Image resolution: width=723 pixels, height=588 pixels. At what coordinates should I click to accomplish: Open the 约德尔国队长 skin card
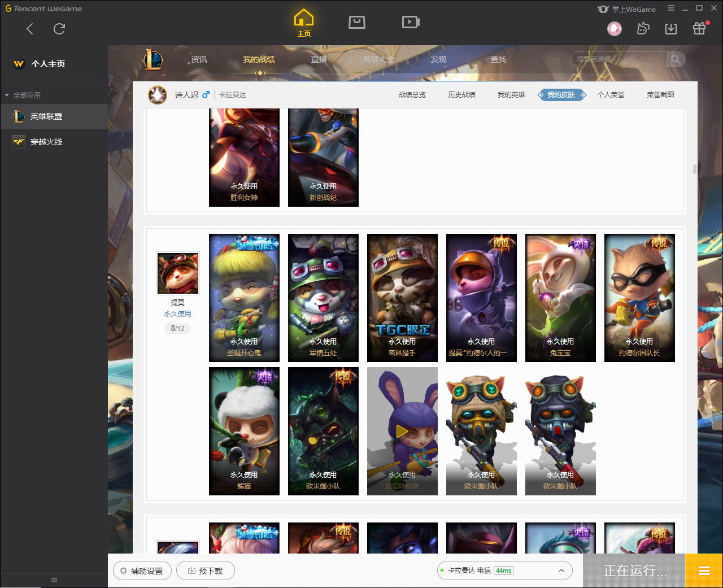click(x=639, y=298)
